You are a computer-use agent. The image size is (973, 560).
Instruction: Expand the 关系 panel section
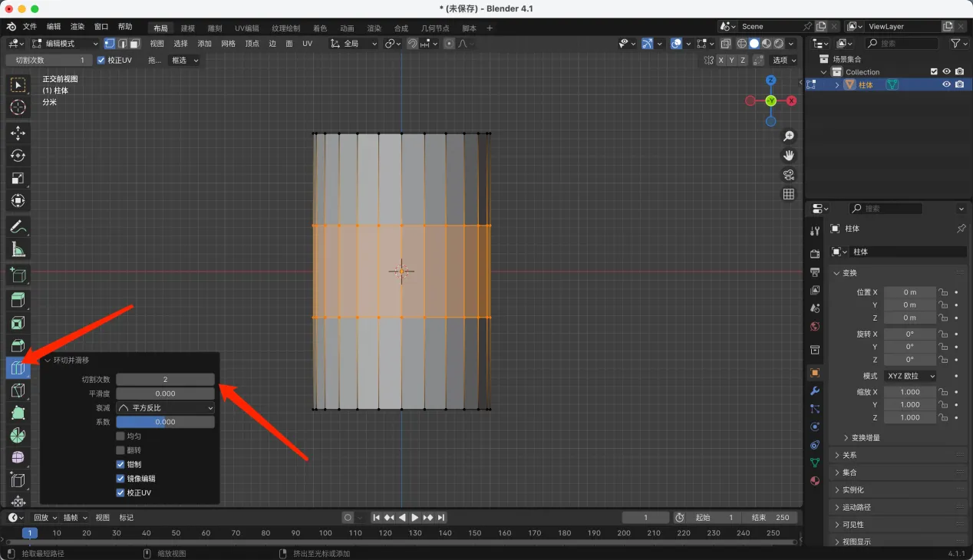(x=849, y=455)
